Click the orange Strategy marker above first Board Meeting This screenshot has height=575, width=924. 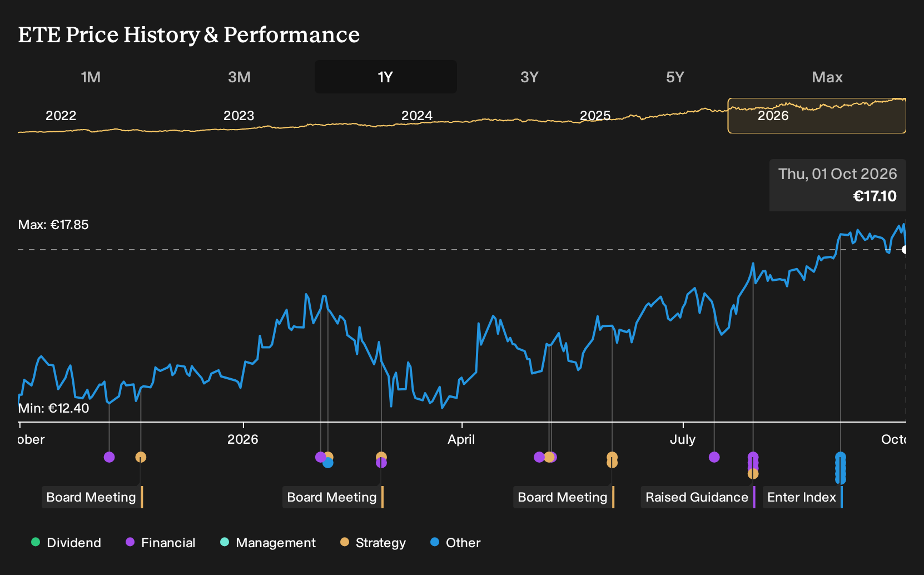pyautogui.click(x=141, y=457)
